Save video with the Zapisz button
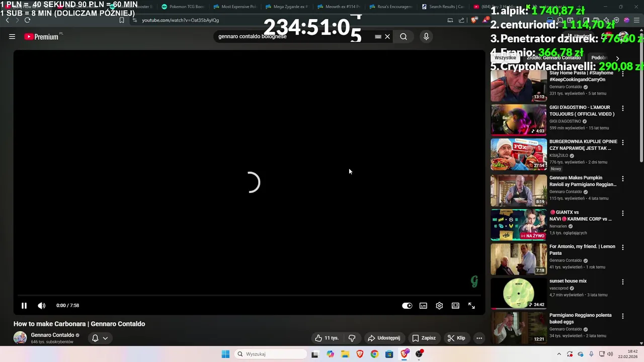This screenshot has height=362, width=644. (424, 338)
